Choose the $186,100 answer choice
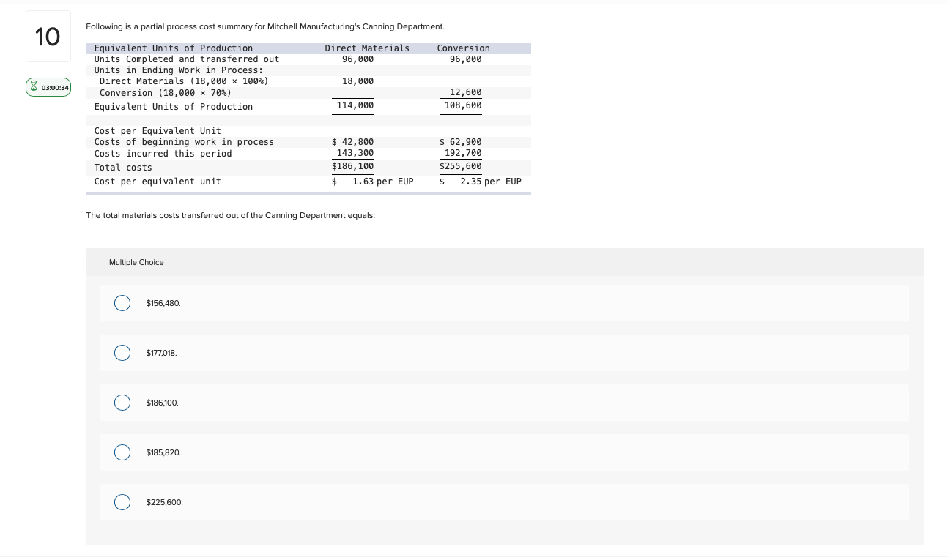Viewport: 948px width, 560px height. point(122,402)
